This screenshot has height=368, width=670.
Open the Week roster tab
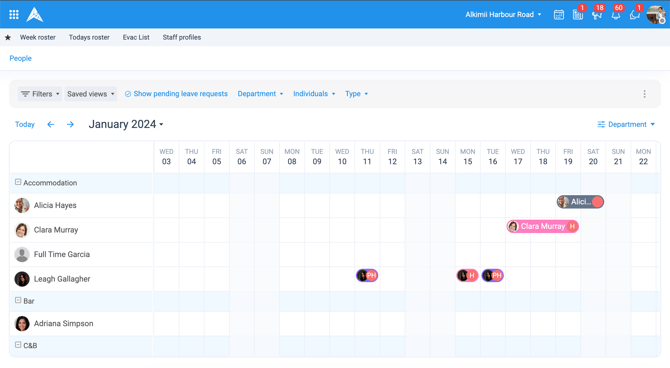point(38,37)
